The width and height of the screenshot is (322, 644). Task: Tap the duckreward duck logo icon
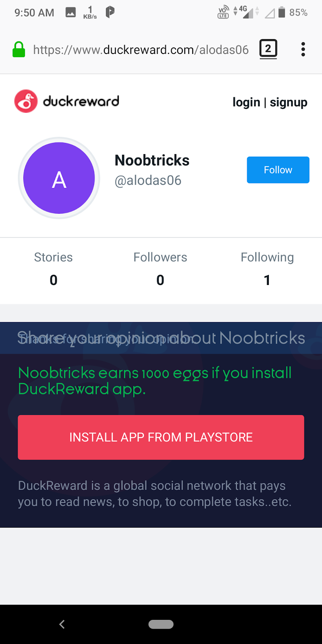click(x=26, y=101)
